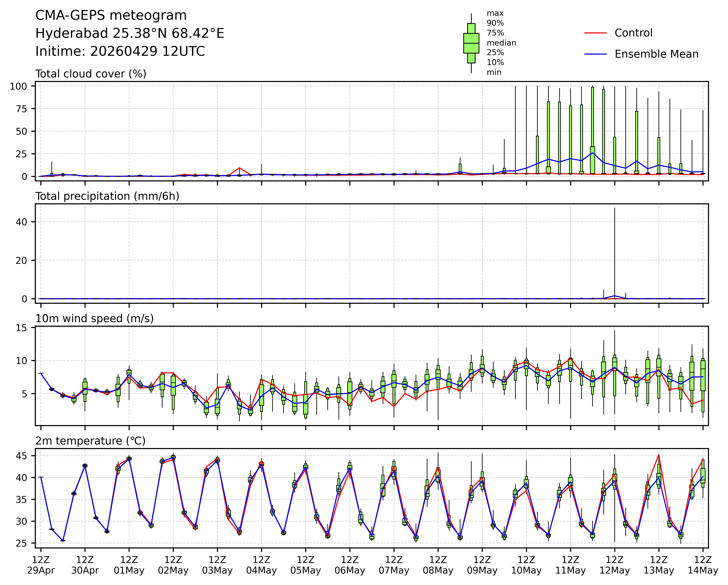The width and height of the screenshot is (728, 585).
Task: Click the green boxplot legend symbol
Action: 471,43
